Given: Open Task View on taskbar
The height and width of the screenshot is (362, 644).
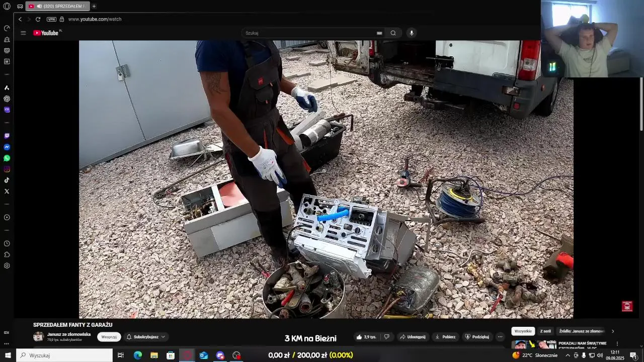Looking at the screenshot, I should (x=121, y=355).
